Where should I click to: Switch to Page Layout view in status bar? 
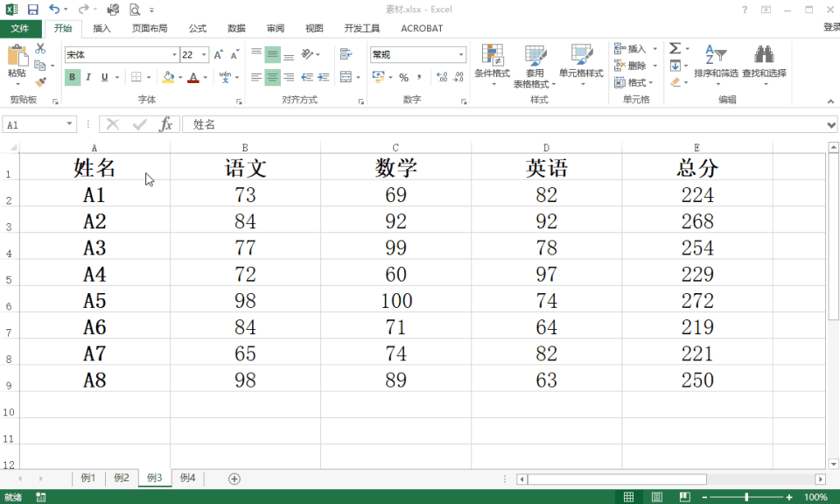[x=657, y=497]
